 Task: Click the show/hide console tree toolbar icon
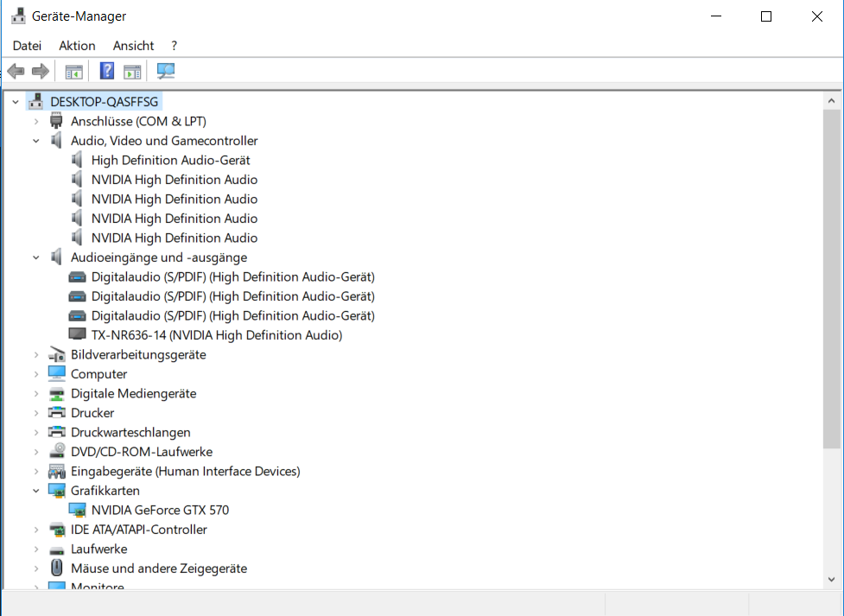pyautogui.click(x=73, y=71)
